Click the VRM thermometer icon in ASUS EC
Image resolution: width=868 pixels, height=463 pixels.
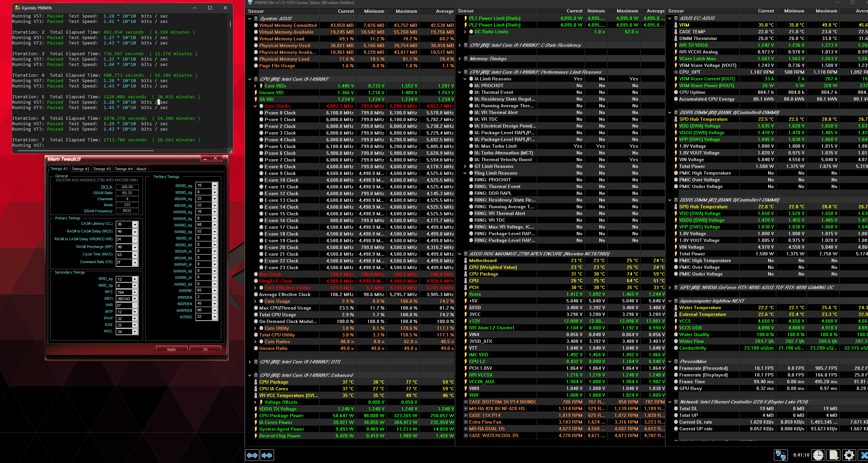676,25
